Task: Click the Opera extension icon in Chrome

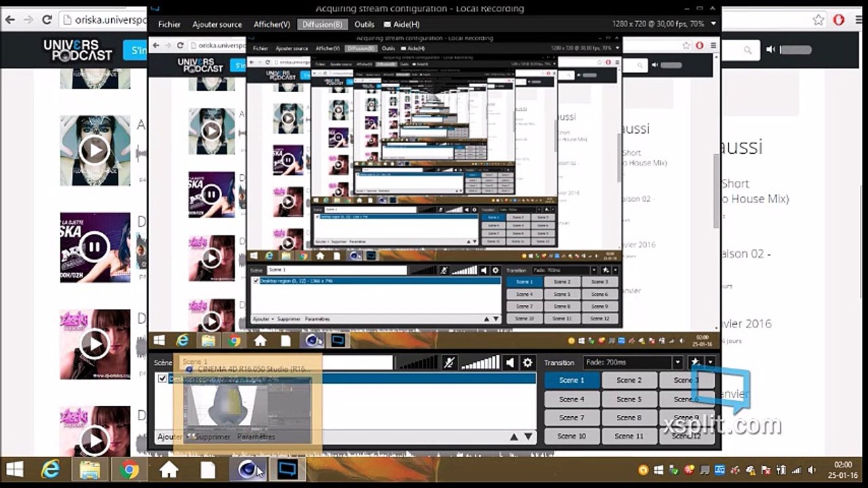Action: [838, 20]
